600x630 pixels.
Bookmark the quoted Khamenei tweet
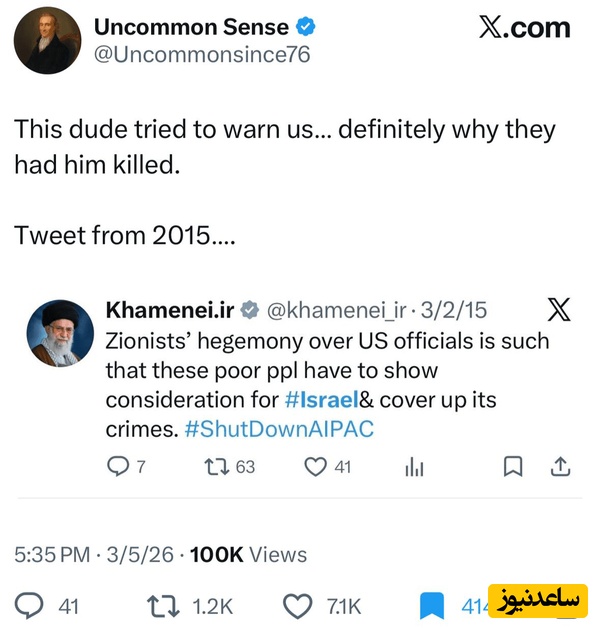[511, 466]
